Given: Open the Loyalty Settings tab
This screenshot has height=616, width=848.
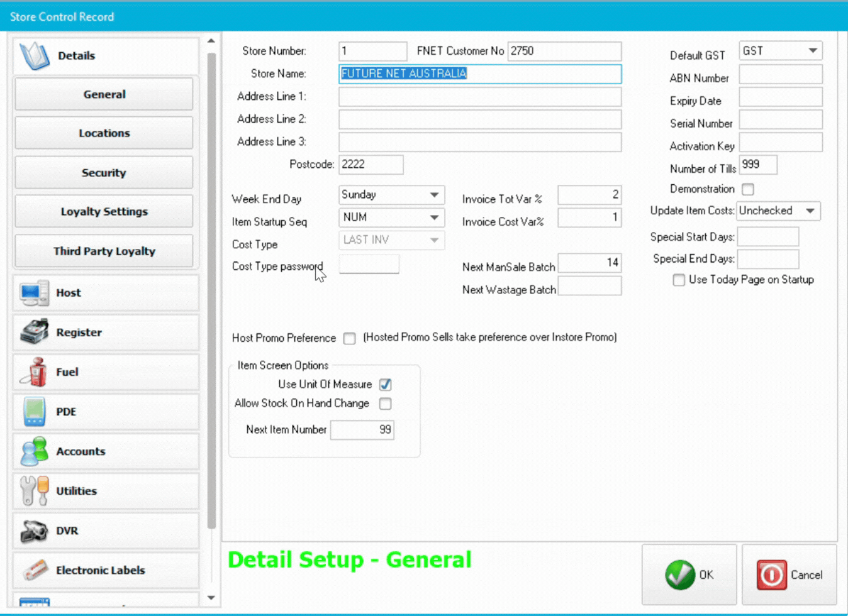Looking at the screenshot, I should click(104, 212).
